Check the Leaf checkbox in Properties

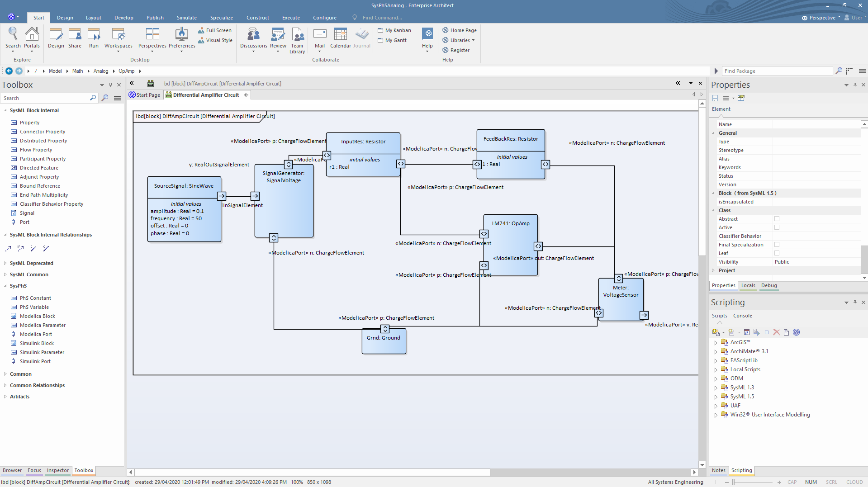pyautogui.click(x=777, y=253)
